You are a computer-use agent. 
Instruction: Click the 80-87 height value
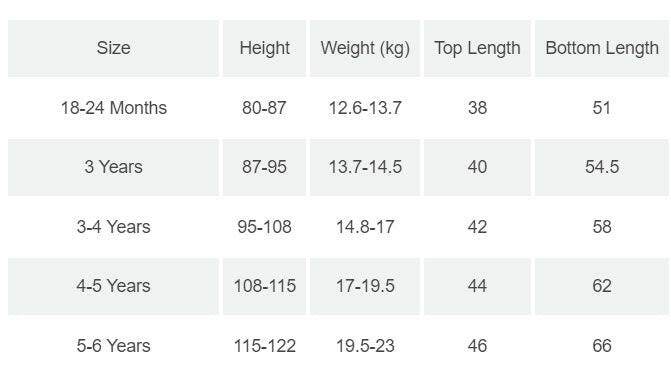(x=264, y=108)
